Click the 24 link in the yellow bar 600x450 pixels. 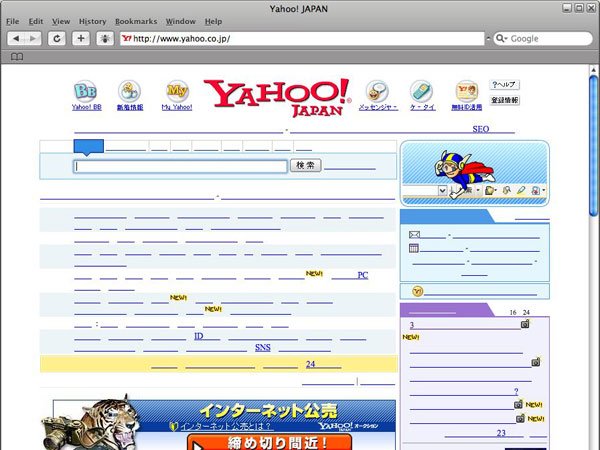(x=310, y=364)
